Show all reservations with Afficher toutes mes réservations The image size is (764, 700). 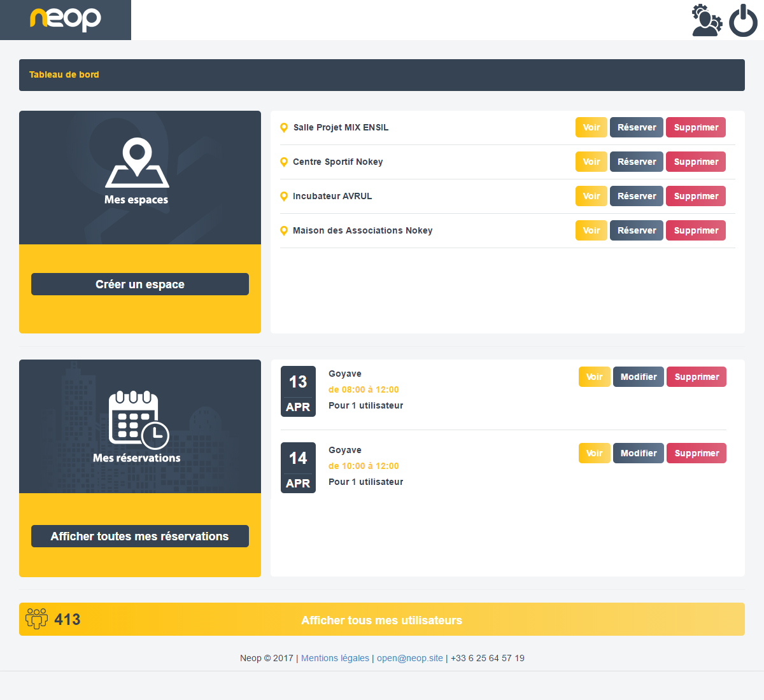click(139, 536)
